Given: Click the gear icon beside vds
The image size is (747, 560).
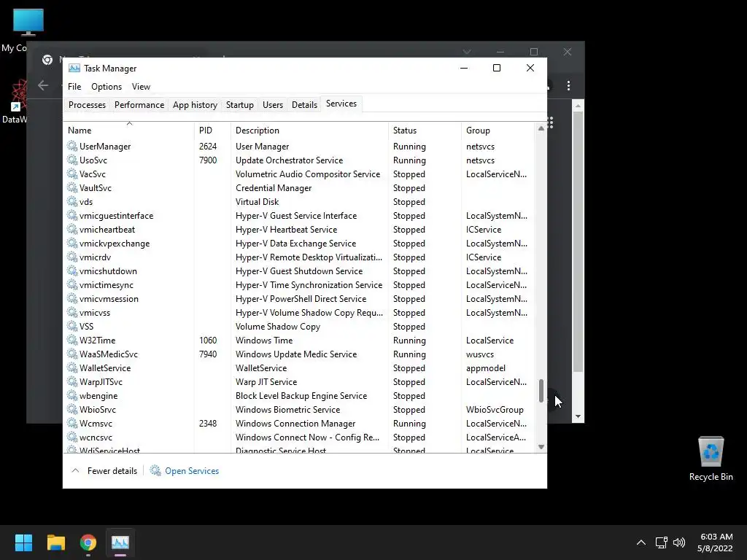Looking at the screenshot, I should [x=72, y=201].
